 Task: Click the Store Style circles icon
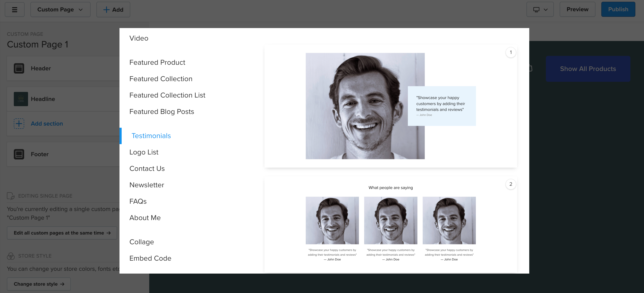(11, 256)
